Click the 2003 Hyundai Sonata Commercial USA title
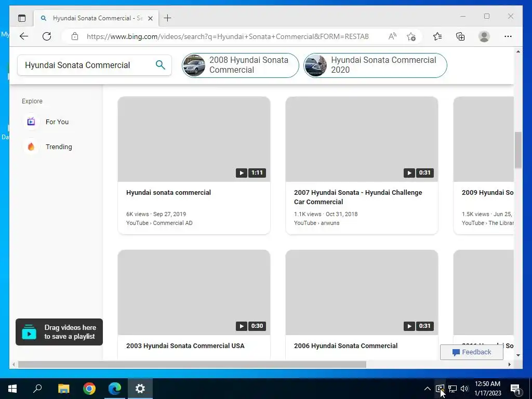 pyautogui.click(x=185, y=345)
